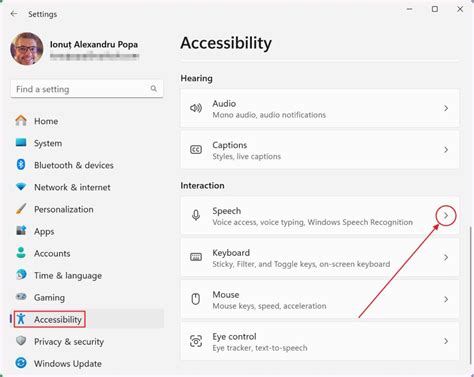The image size is (474, 377).
Task: Minimize the Settings window
Action: point(410,9)
